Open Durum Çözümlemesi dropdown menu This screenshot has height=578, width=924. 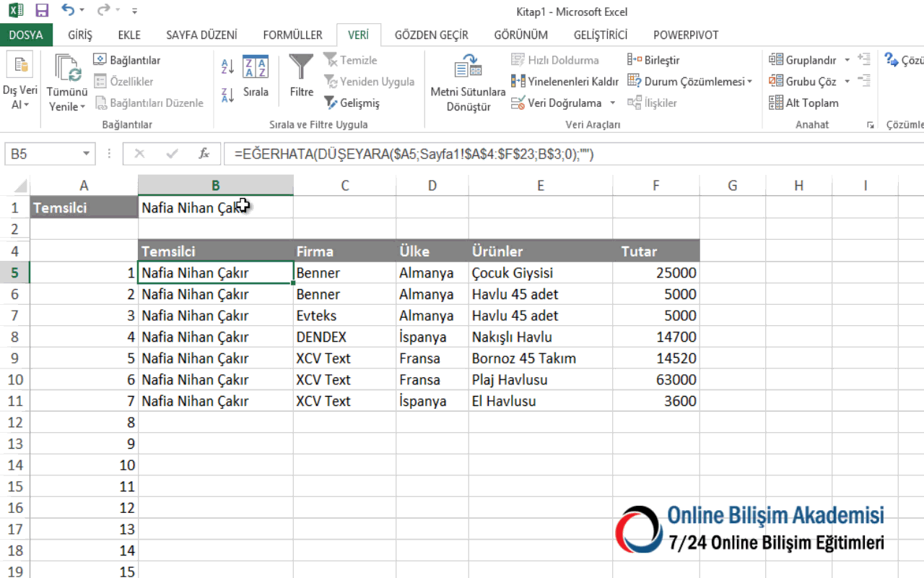tap(749, 82)
